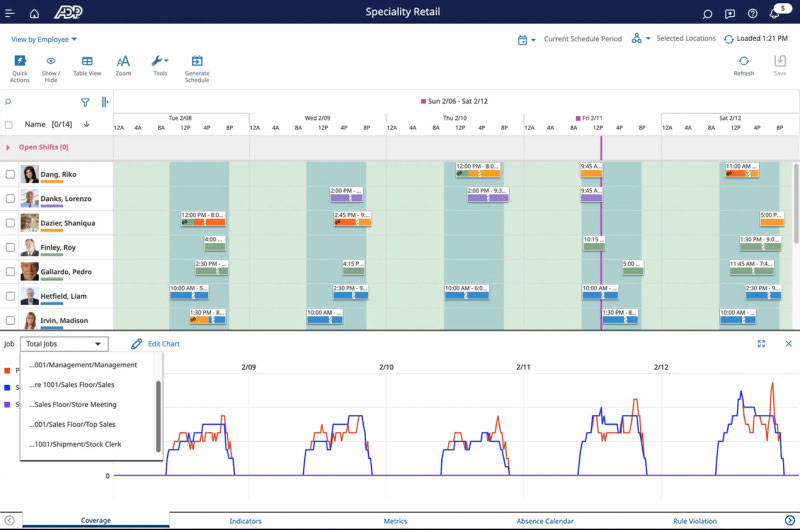Click the right arrow after Rule Violation
Image resolution: width=800 pixels, height=530 pixels.
(789, 520)
